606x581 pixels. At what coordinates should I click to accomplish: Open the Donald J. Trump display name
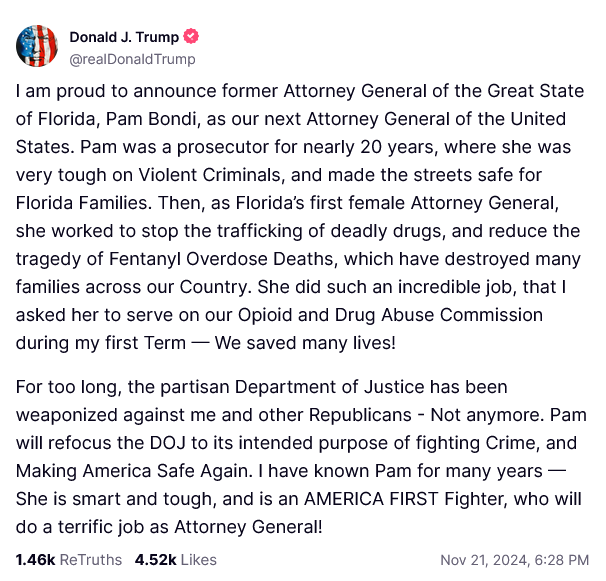pyautogui.click(x=124, y=37)
